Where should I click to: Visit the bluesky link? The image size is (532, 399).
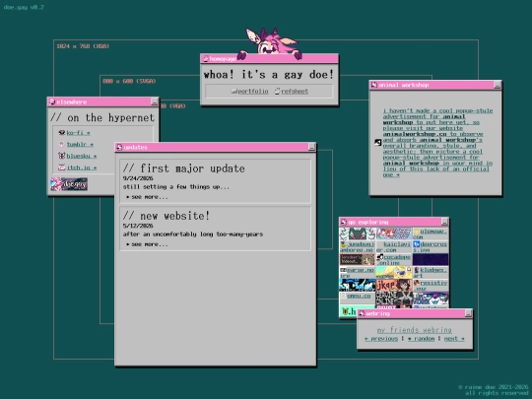tap(82, 156)
